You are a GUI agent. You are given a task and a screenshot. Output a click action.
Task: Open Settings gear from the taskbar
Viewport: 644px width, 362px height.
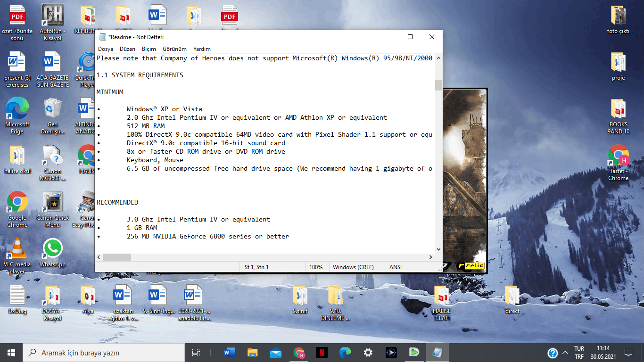coord(368,353)
